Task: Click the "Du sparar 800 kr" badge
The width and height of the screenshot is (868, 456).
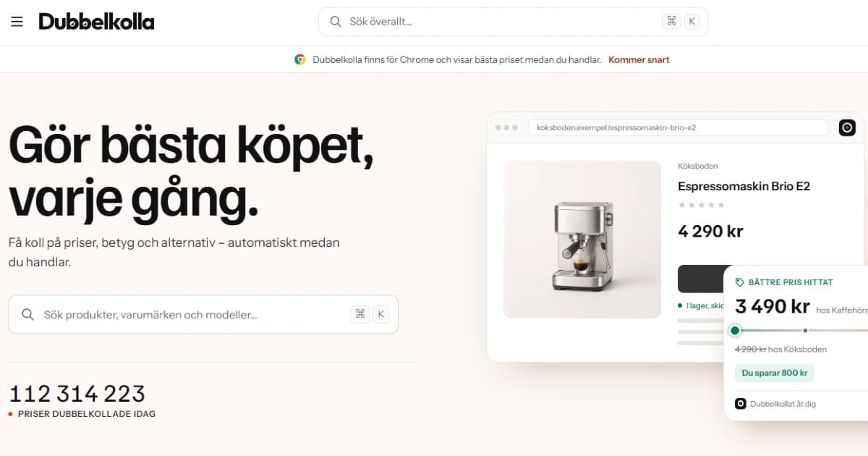Action: [x=775, y=373]
